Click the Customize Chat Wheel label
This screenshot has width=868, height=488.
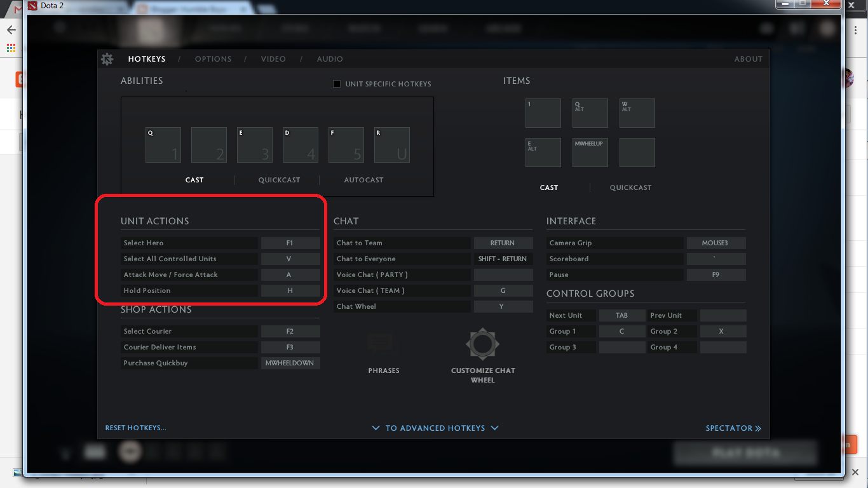pyautogui.click(x=483, y=375)
